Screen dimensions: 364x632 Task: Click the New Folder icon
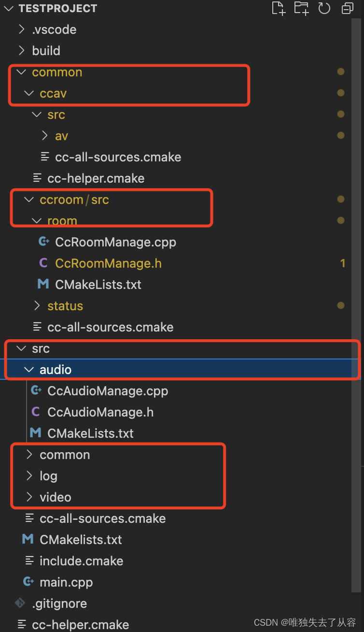(x=301, y=8)
